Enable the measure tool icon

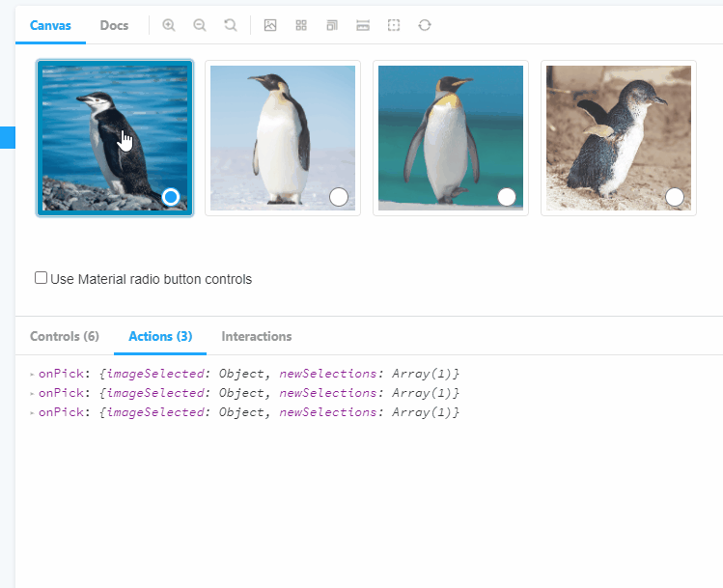click(x=363, y=25)
